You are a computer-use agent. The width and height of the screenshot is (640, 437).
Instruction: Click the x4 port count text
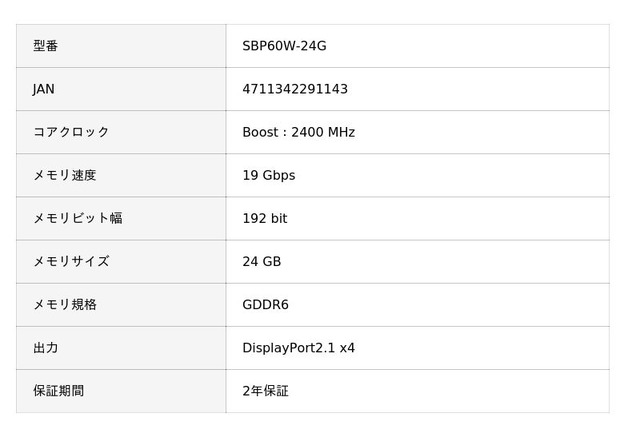(347, 348)
